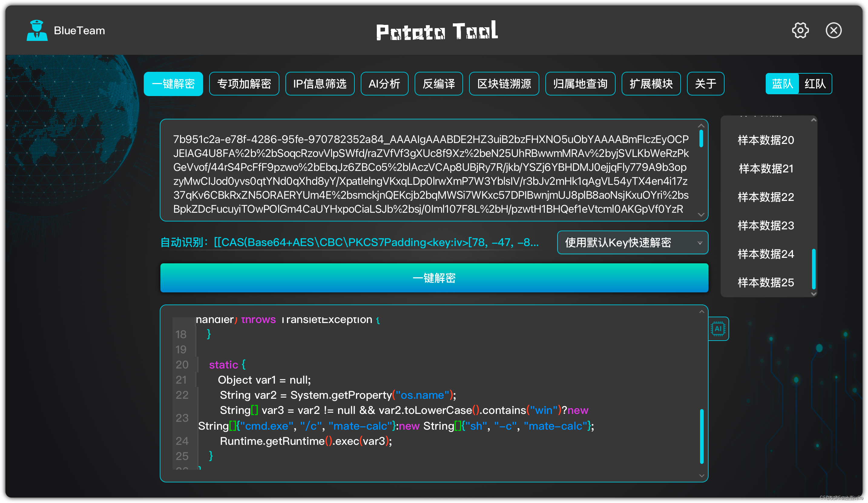Open the settings gear icon
Screen dimensions: 868x503
point(800,30)
